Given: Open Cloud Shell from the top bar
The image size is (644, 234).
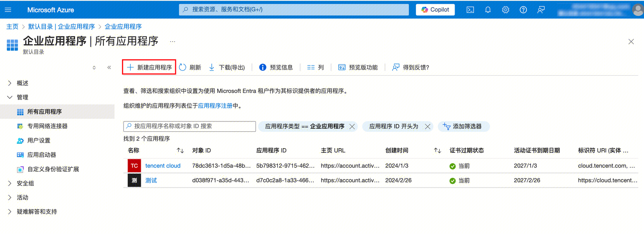Looking at the screenshot, I should click(x=470, y=9).
